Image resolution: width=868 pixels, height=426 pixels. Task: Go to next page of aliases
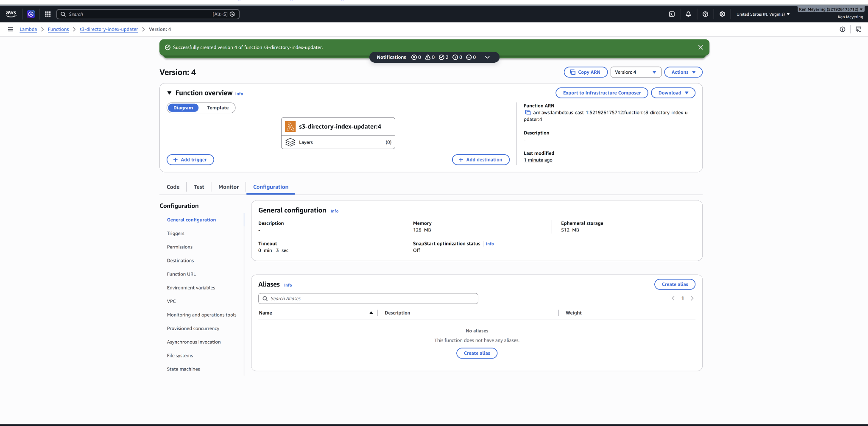(692, 298)
